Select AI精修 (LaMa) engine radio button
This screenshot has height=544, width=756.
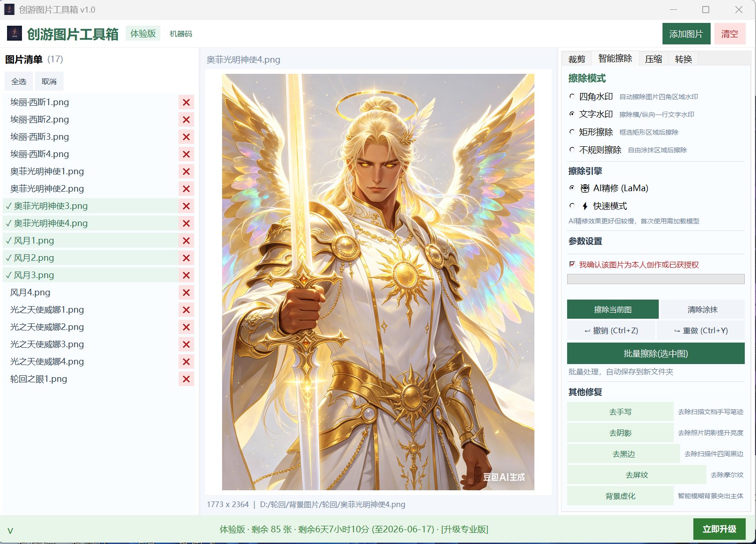(x=572, y=188)
